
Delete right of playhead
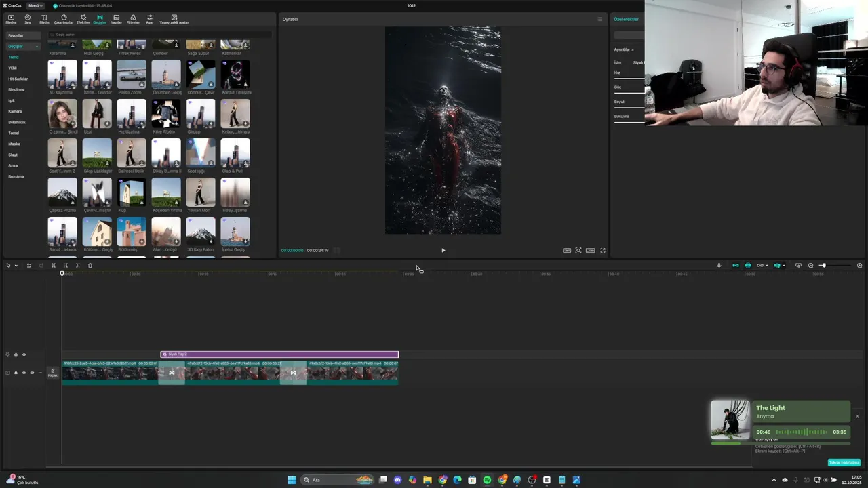point(77,266)
